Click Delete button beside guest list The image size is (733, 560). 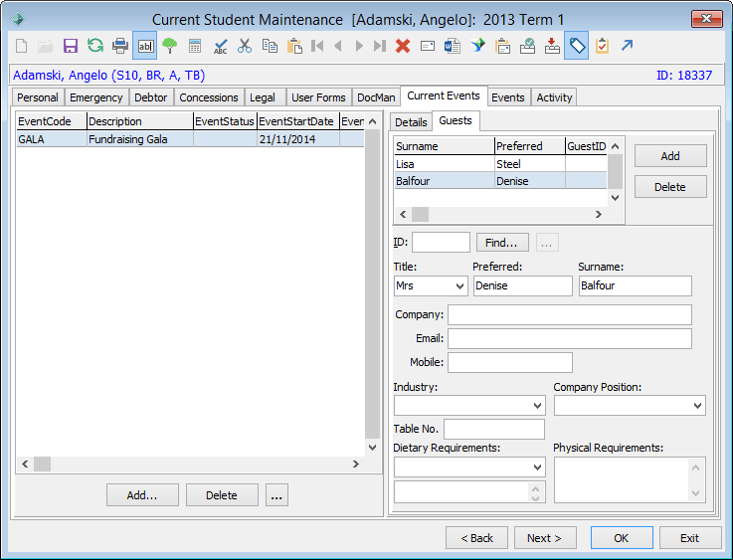tap(670, 187)
